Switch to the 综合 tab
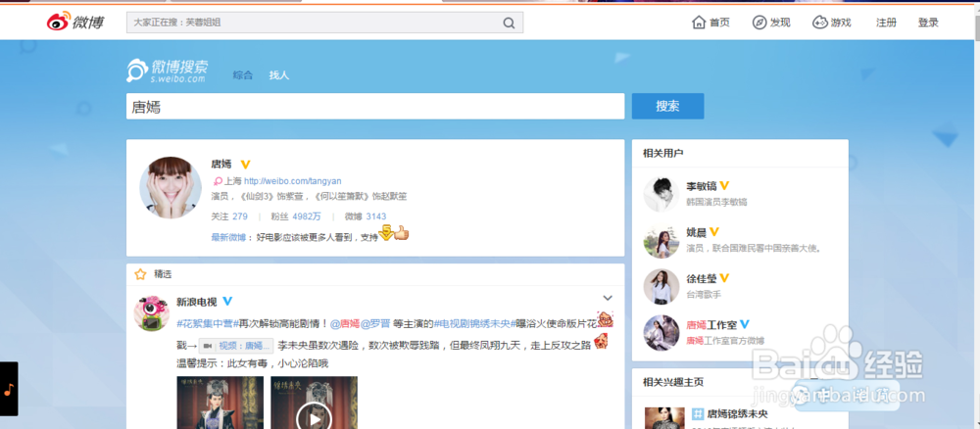Viewport: 980px width, 429px height. (x=242, y=75)
